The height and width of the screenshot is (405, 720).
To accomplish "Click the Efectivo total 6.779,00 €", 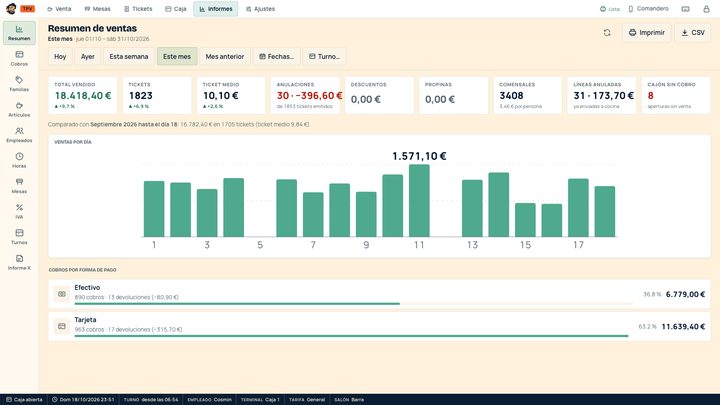I will pos(685,294).
